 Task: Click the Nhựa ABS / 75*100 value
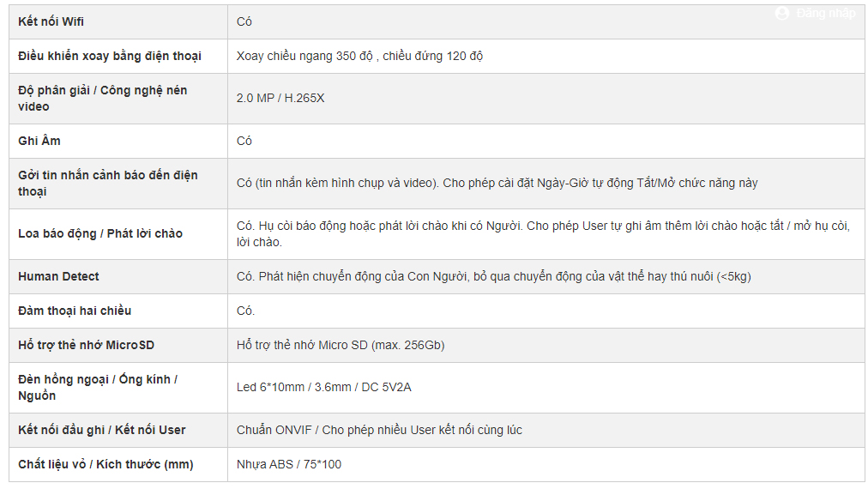tap(289, 464)
